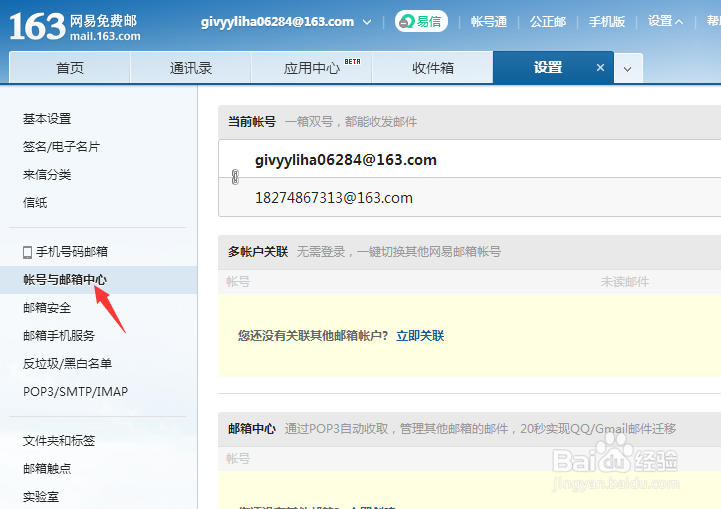Open the tab list dropdown arrow
Screen dimensions: 721x509
tap(628, 69)
